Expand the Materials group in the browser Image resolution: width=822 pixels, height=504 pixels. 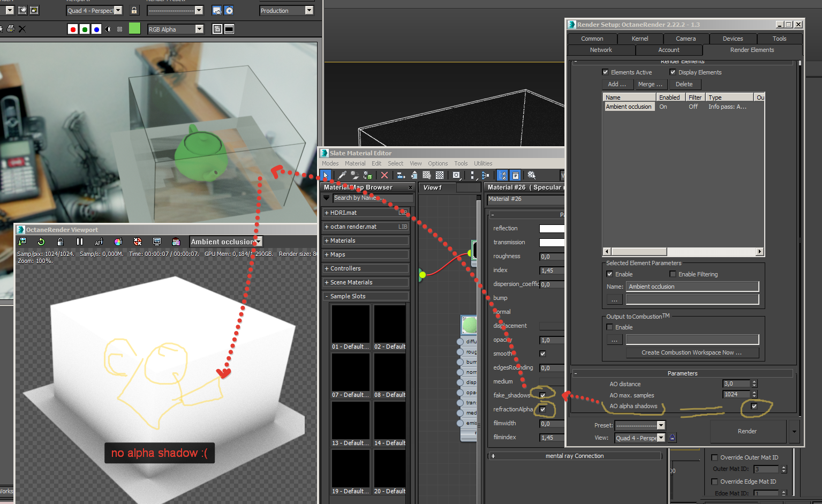(x=366, y=240)
